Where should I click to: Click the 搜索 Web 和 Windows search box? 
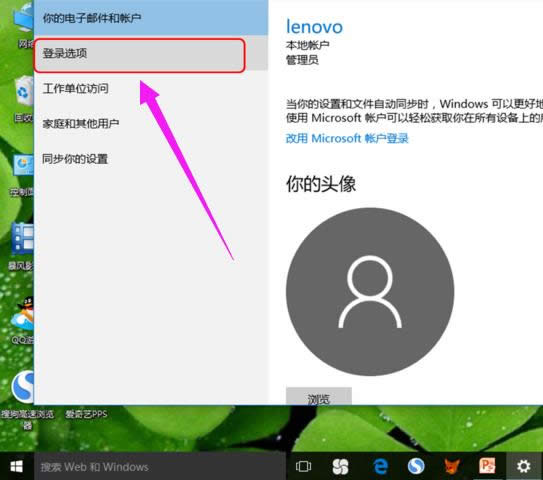pos(160,466)
